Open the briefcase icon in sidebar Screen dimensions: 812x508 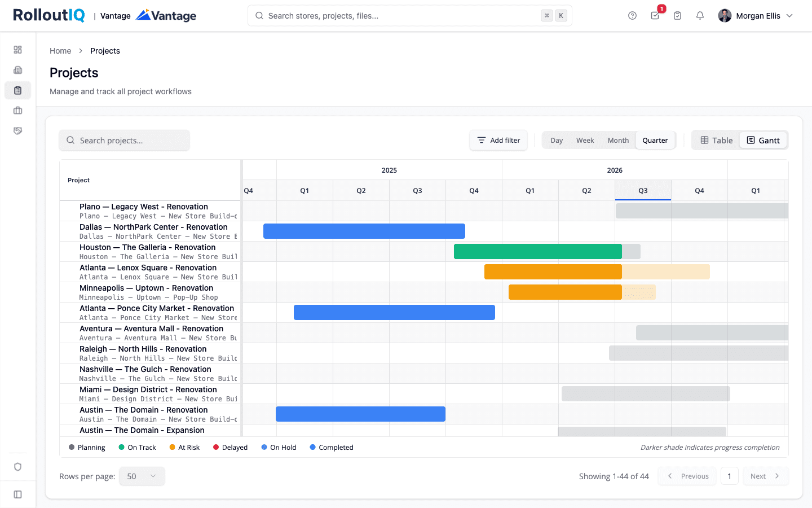17,111
